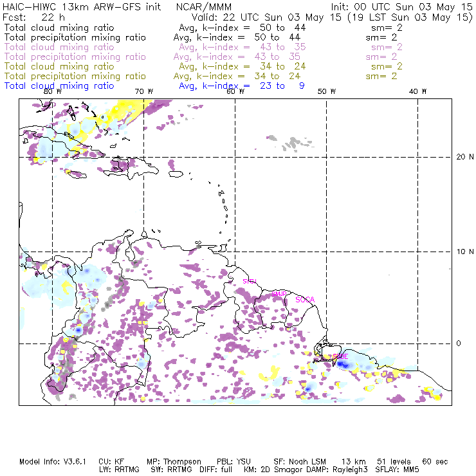Click the 'LW: RRTMG' model setting

tap(119, 470)
